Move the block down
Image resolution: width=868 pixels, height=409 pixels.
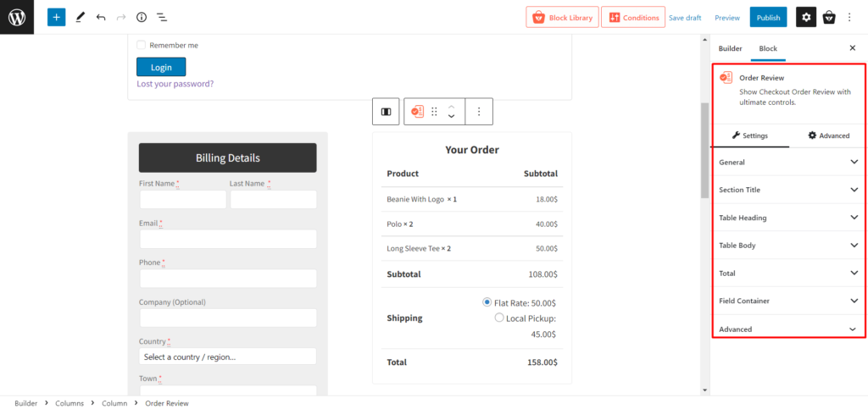click(451, 116)
